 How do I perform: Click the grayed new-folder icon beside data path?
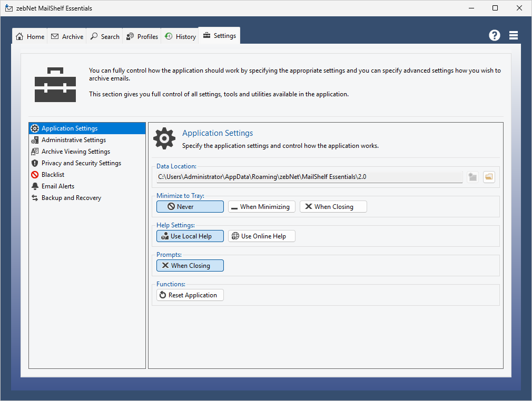[x=472, y=177]
